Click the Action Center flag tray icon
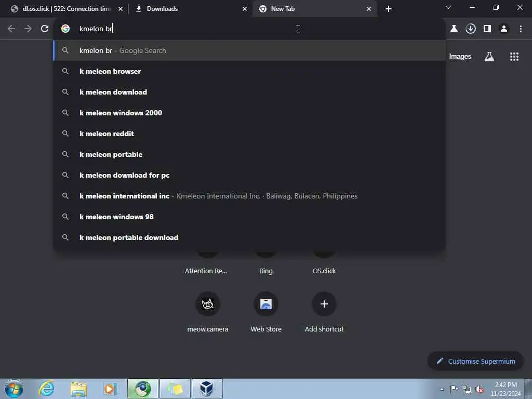 click(x=454, y=389)
